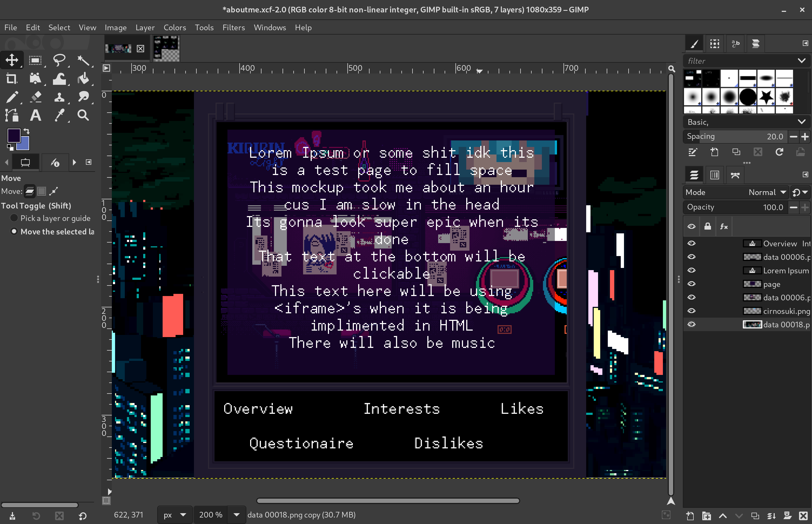Activate the Crop tool
This screenshot has height=524, width=812.
[x=12, y=78]
